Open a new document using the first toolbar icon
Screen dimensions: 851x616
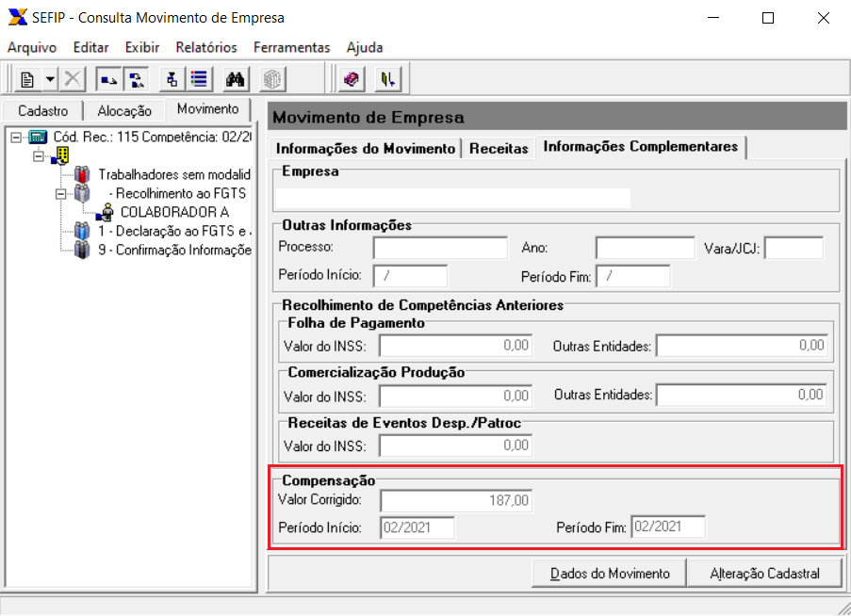click(x=25, y=78)
